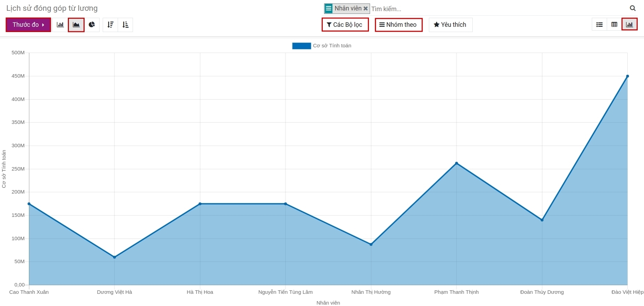The height and width of the screenshot is (306, 644).
Task: Open the Các Bộ lọc filters menu
Action: click(345, 25)
